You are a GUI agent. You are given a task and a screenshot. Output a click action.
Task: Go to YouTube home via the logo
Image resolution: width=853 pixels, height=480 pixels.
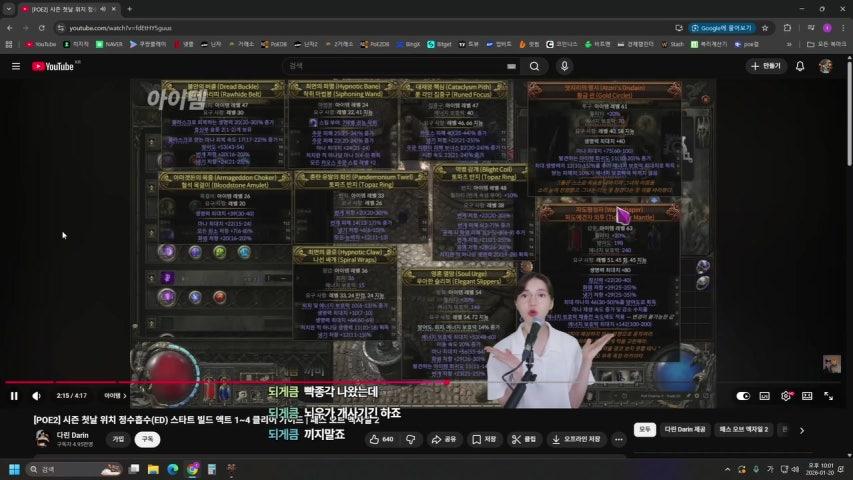click(x=55, y=66)
